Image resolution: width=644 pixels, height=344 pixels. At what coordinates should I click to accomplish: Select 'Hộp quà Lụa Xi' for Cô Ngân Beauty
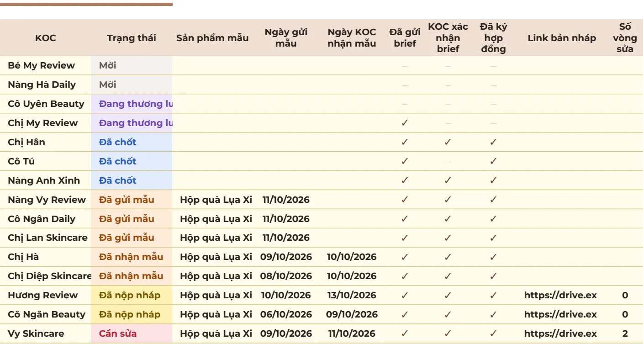point(216,314)
